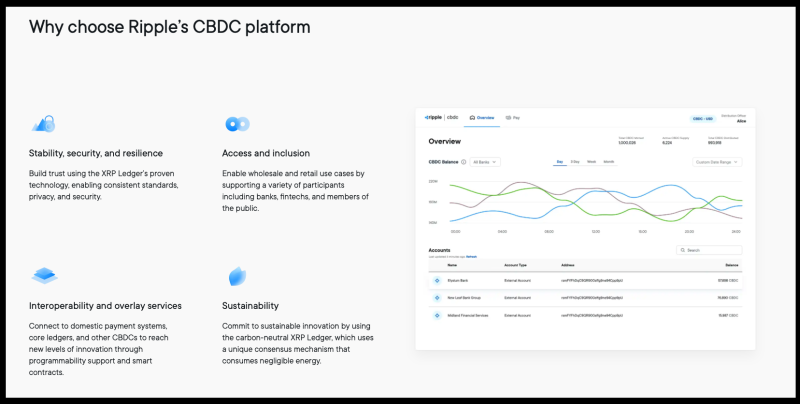This screenshot has width=800, height=404.
Task: Select the 3 Day chart range tab
Action: (x=575, y=162)
